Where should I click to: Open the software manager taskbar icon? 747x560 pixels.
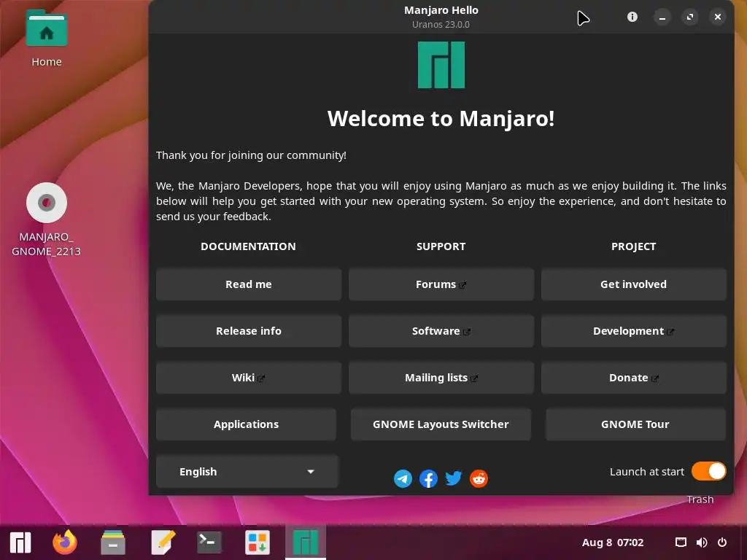tap(258, 542)
